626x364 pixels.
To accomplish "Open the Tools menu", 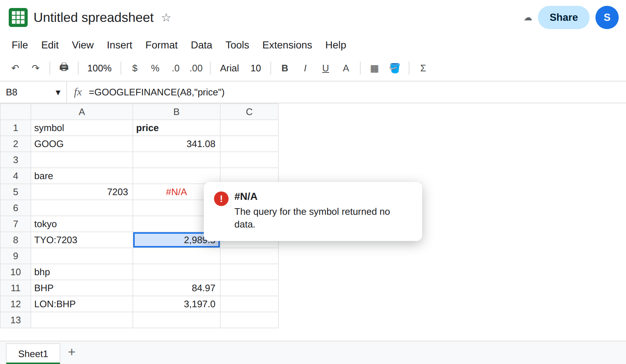I will click(237, 45).
